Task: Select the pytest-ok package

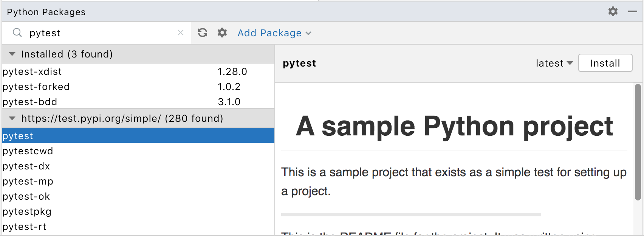Action: click(138, 196)
